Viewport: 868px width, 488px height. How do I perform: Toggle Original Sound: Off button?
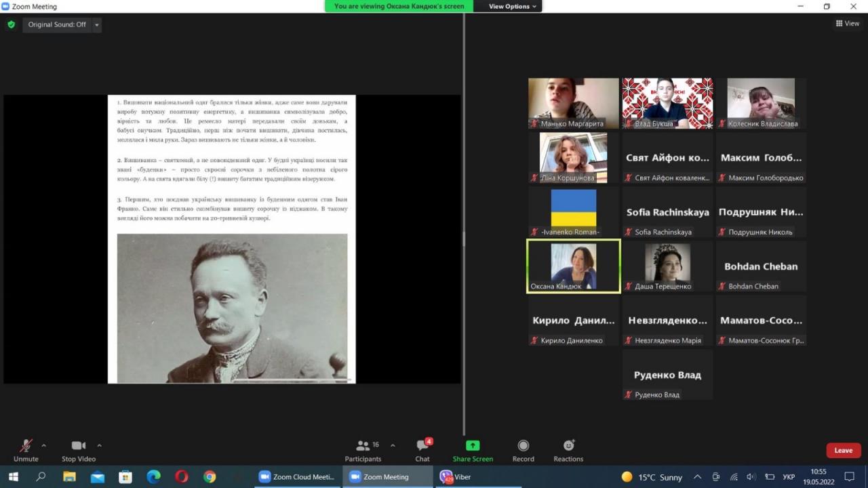pos(57,24)
